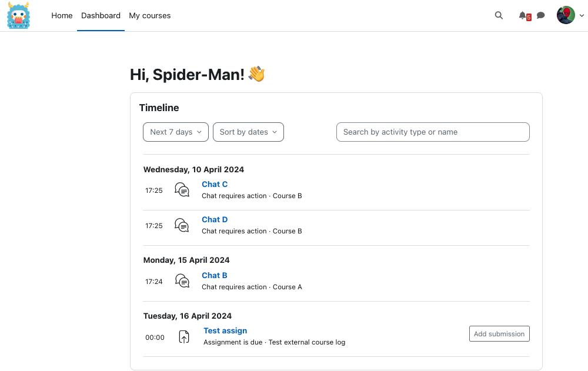Click the Tuesday, 16 April 2024 heading
Image resolution: width=588 pixels, height=371 pixels.
[x=188, y=316]
